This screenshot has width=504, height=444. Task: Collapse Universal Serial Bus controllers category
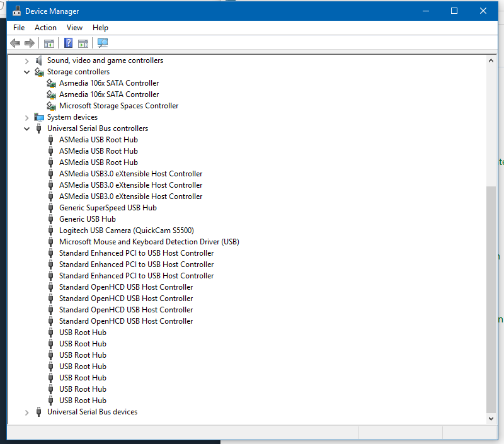click(x=27, y=129)
